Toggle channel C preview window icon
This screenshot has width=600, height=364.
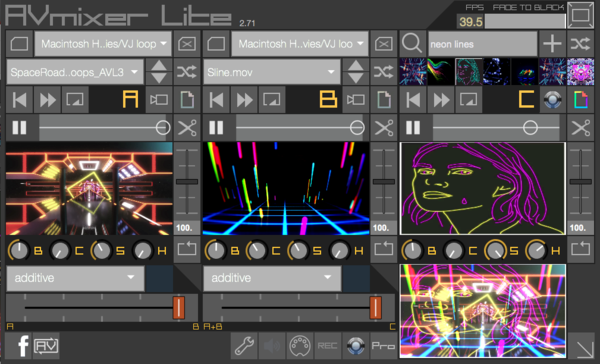[469, 100]
